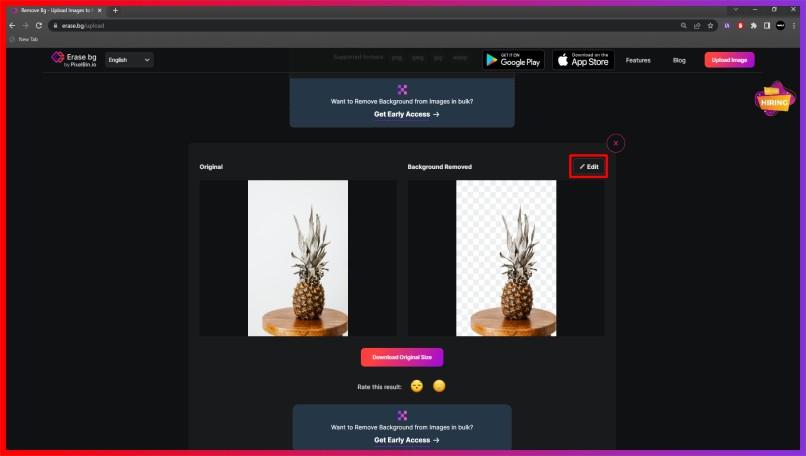Image resolution: width=806 pixels, height=456 pixels.
Task: Reload the page in browser
Action: pos(39,25)
